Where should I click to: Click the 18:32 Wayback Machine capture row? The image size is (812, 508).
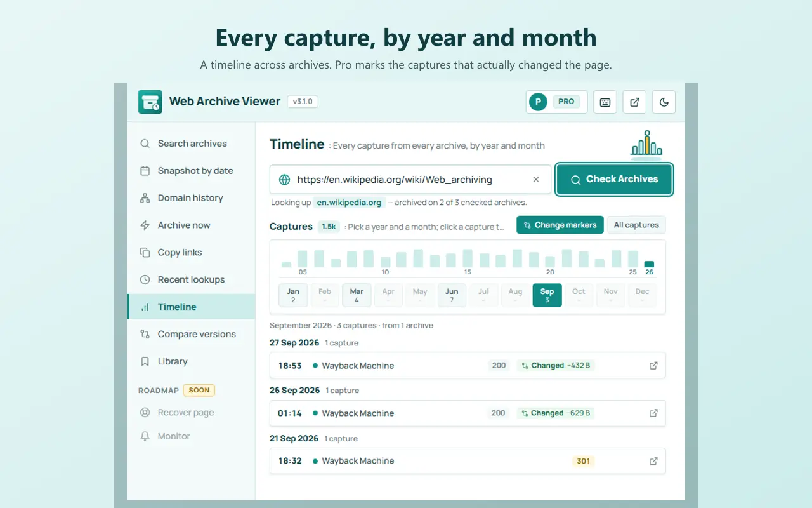point(468,461)
